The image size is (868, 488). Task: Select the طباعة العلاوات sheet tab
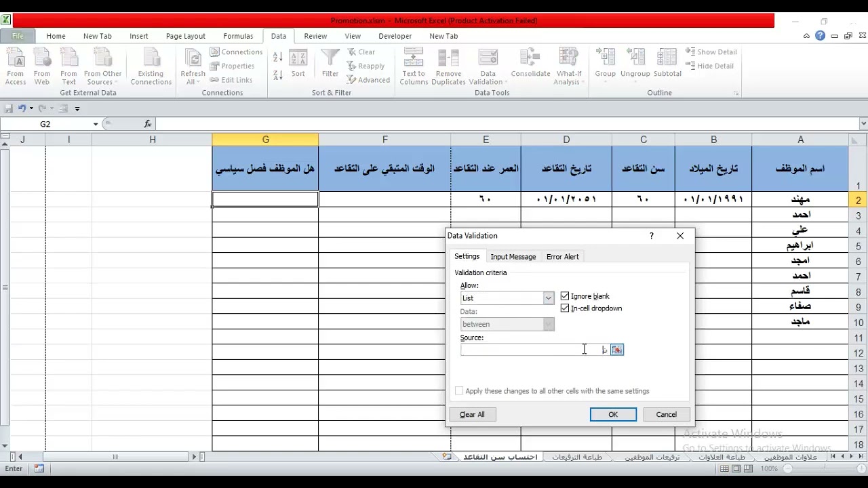(722, 457)
